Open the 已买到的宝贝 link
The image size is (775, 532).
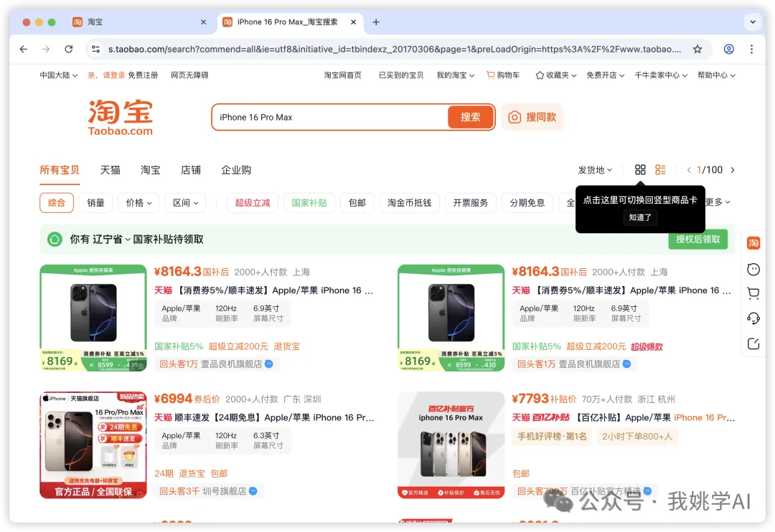[401, 75]
